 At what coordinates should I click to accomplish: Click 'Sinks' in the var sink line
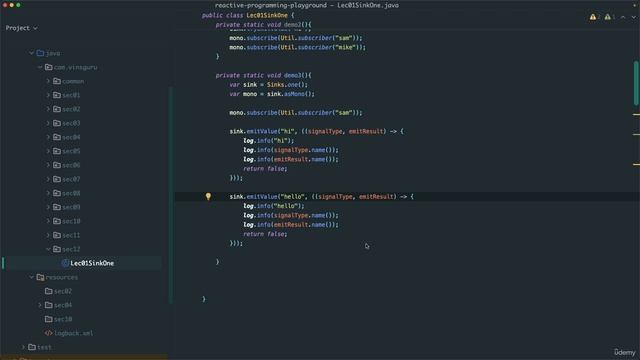click(276, 84)
